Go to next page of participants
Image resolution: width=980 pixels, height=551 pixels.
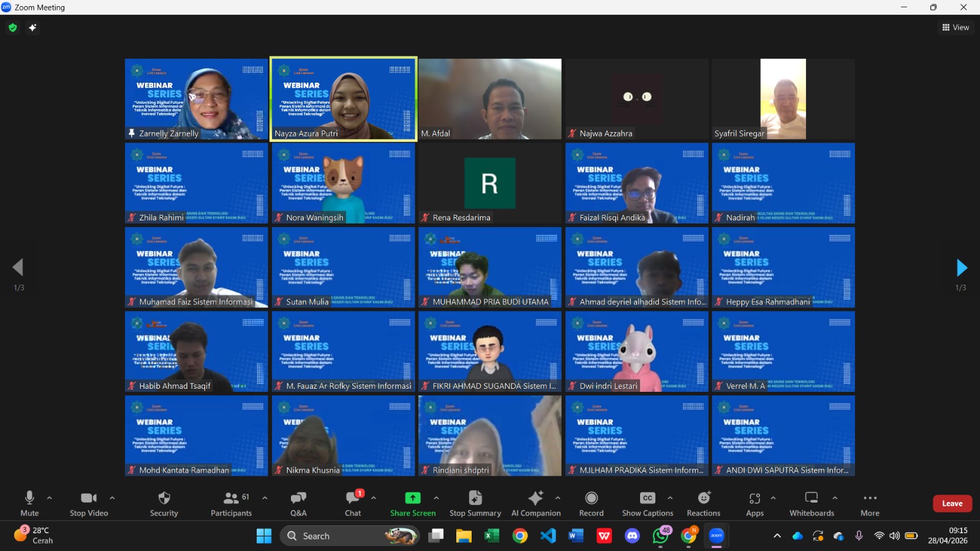(962, 268)
